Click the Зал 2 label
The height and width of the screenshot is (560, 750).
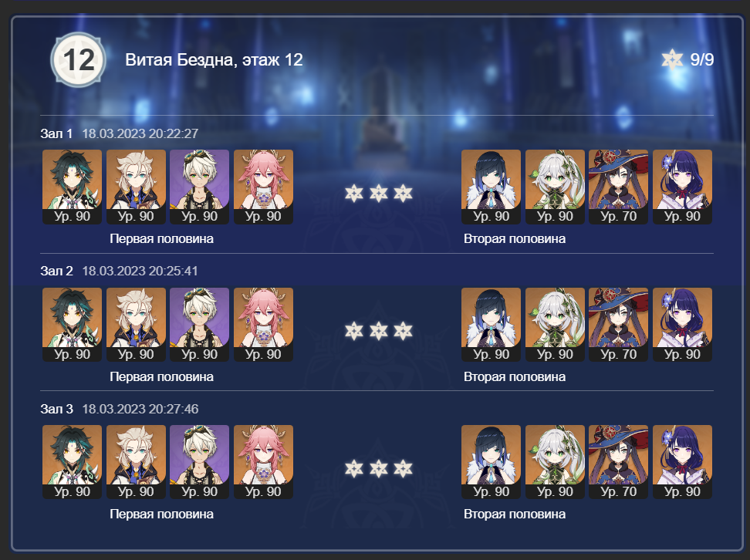pos(56,272)
